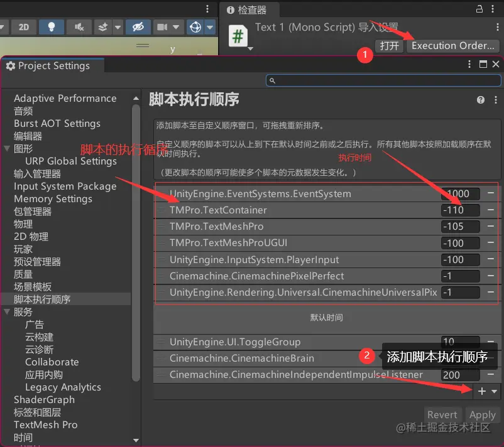
Task: Open scene view three-dot menu
Action: coord(207,9)
